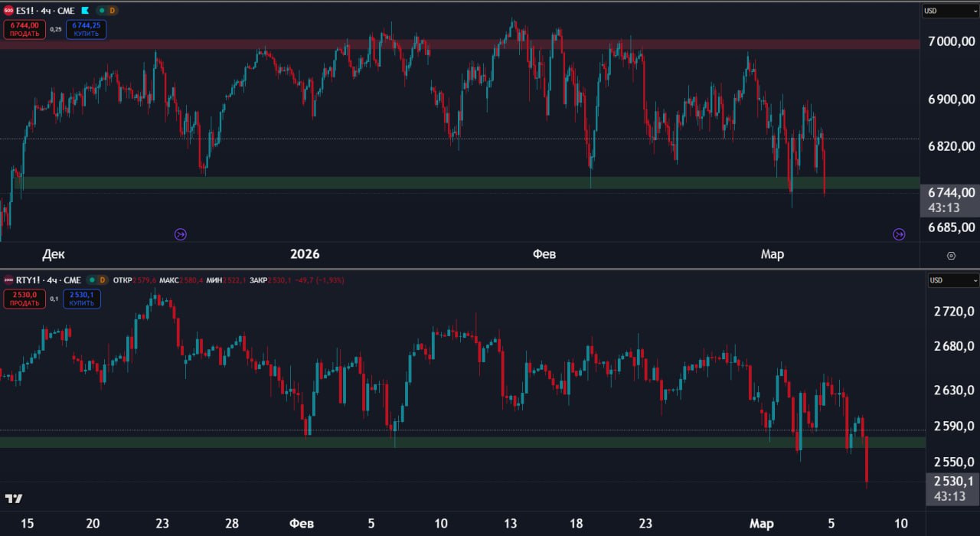Image resolution: width=980 pixels, height=536 pixels.
Task: Select the red resistance zone near 7 000
Action: tap(459, 44)
